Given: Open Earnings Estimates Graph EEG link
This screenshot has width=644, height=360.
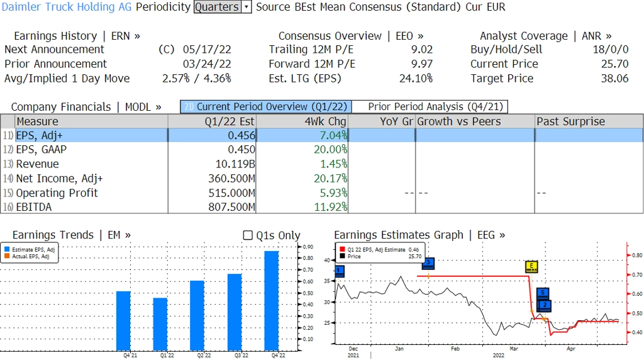Looking at the screenshot, I should 419,235.
